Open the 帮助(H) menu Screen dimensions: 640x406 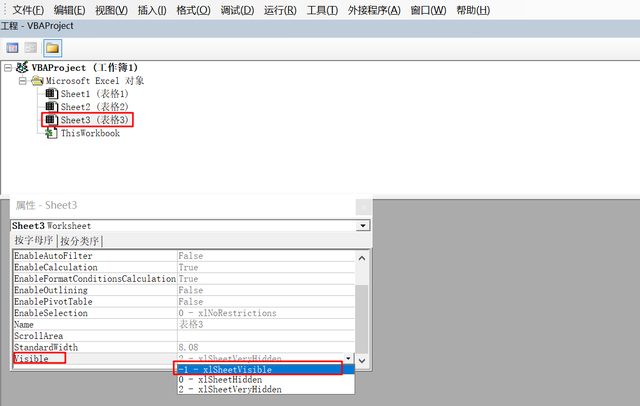473,10
